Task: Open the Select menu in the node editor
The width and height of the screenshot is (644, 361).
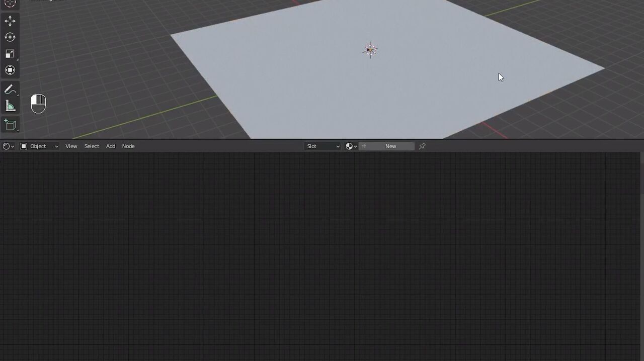Action: pyautogui.click(x=92, y=146)
